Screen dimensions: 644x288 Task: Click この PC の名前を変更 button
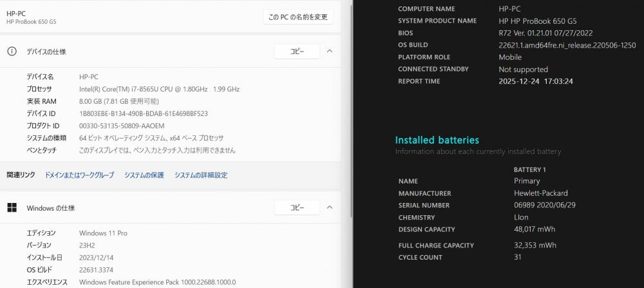click(298, 17)
